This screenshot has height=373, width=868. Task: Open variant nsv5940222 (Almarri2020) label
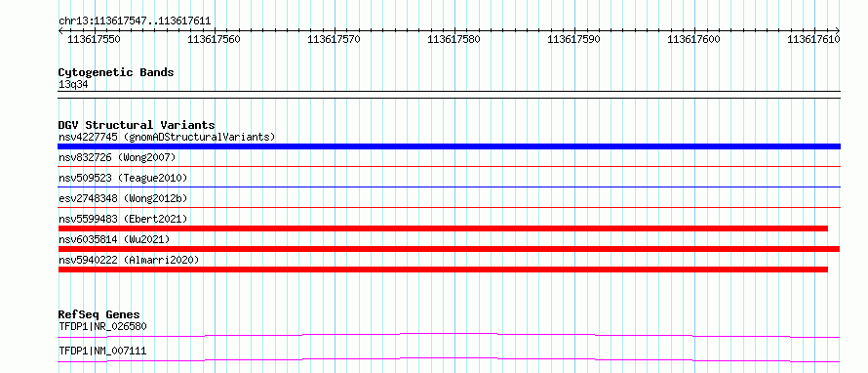click(x=129, y=260)
